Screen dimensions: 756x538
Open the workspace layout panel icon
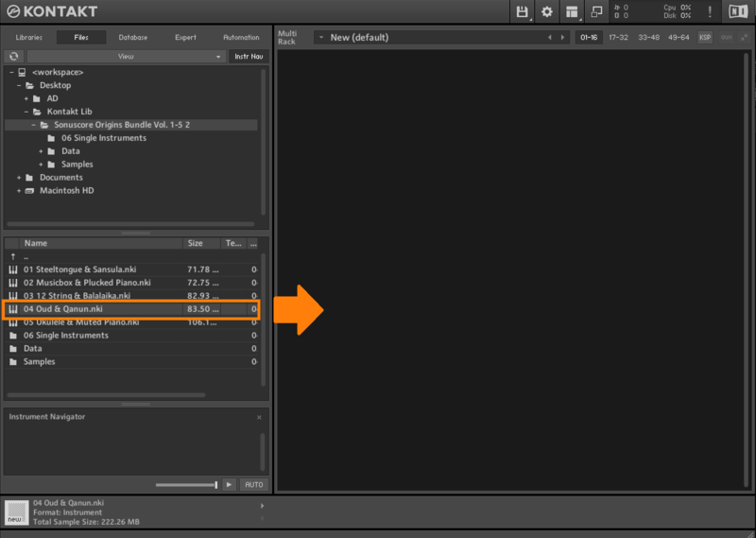click(572, 11)
